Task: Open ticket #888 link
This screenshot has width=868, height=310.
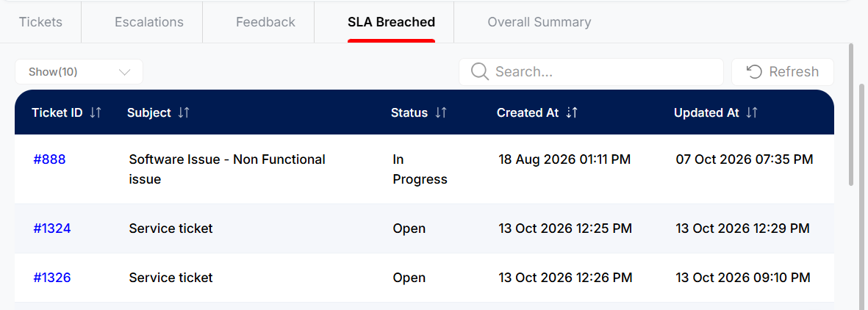Action: [49, 159]
